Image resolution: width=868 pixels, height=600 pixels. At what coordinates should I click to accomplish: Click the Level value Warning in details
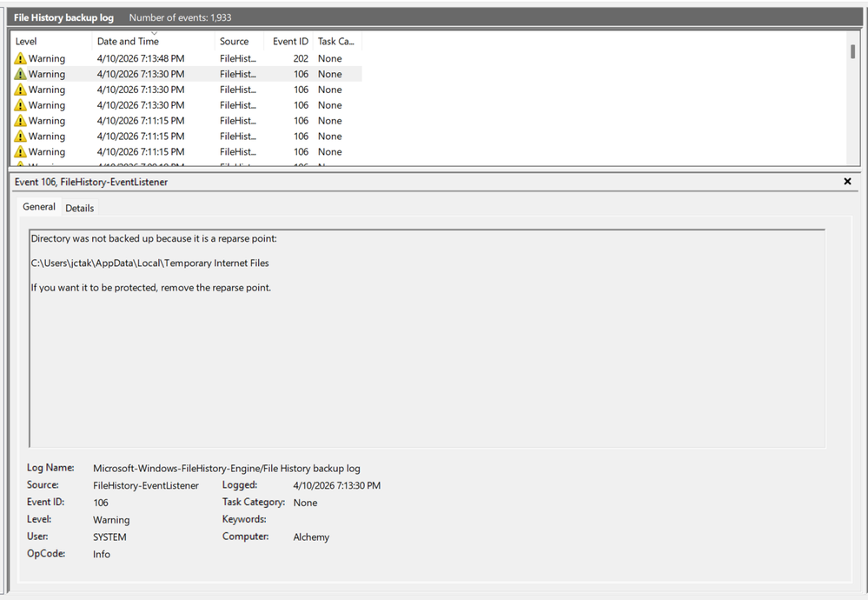click(x=111, y=520)
